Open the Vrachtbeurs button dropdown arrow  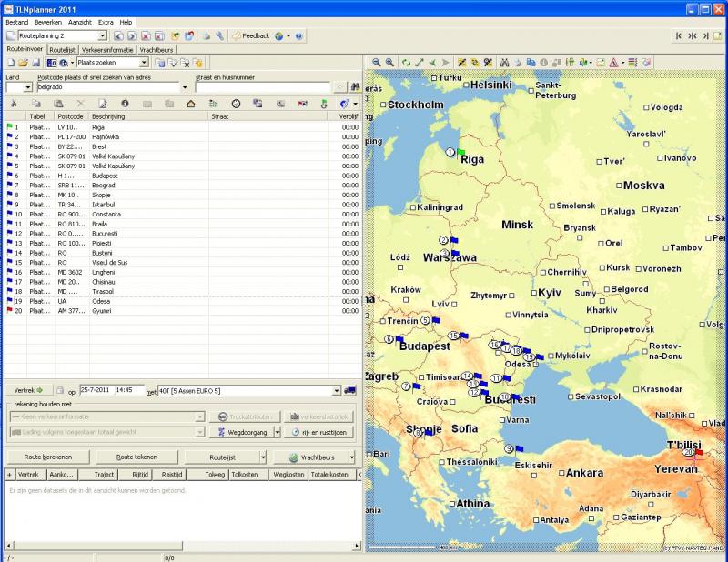click(352, 457)
